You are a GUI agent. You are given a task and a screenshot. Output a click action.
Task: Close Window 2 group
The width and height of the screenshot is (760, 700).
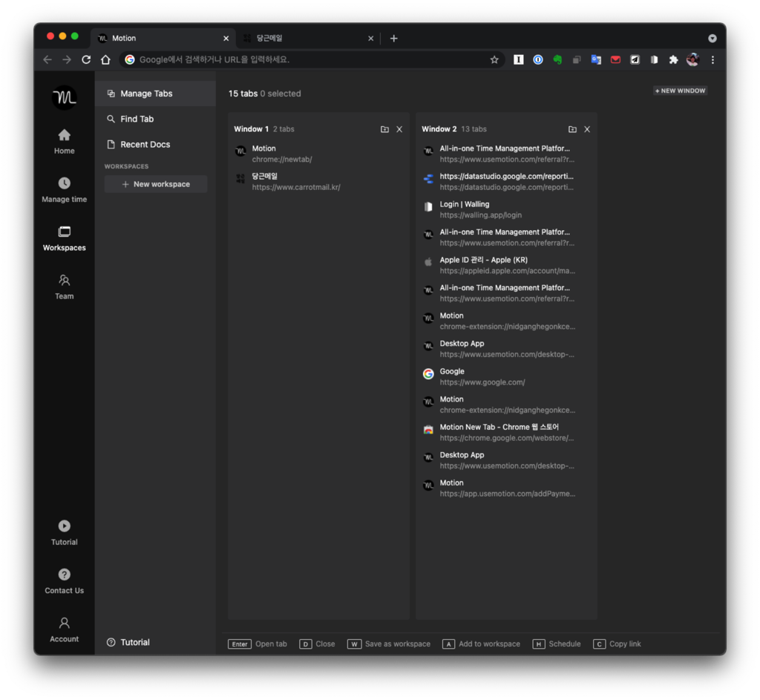coord(587,129)
